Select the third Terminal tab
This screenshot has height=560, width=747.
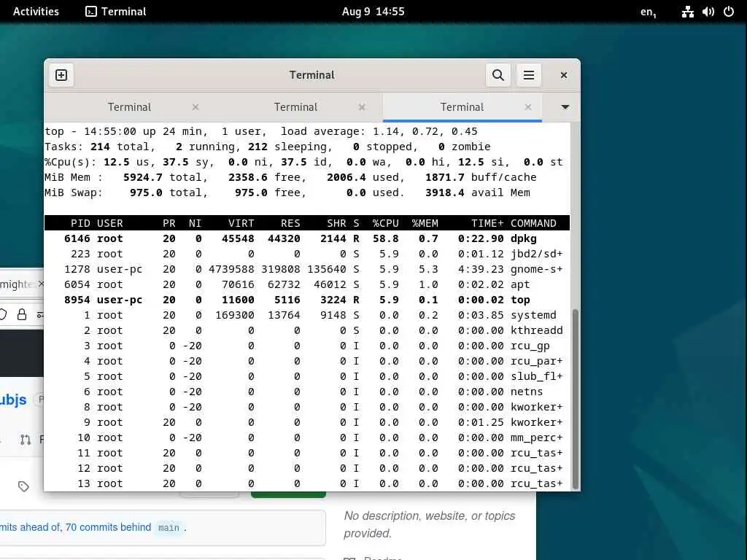point(462,107)
